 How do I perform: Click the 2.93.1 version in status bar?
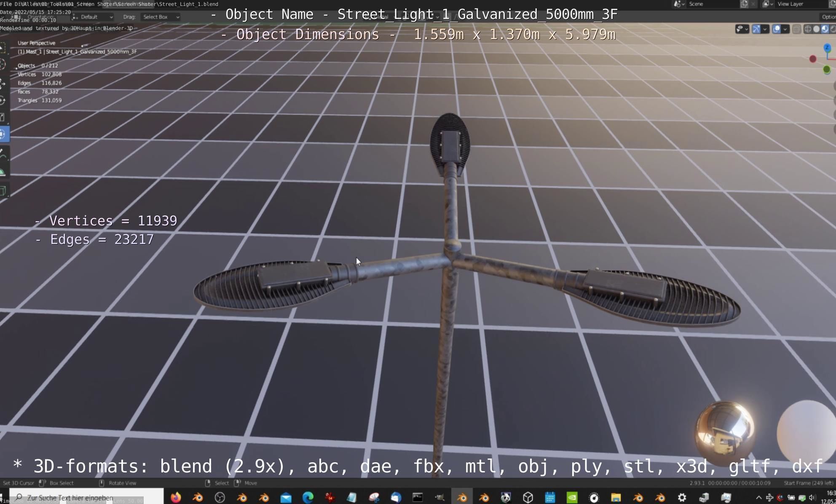point(697,483)
